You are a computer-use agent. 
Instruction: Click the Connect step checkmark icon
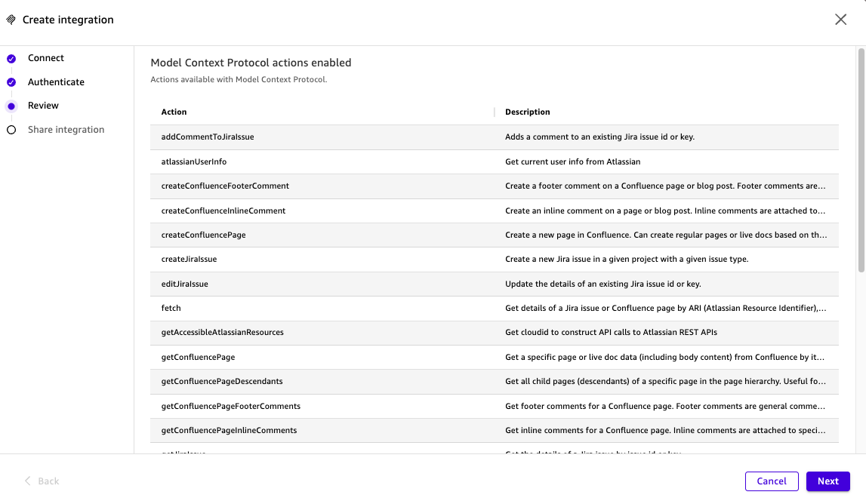pos(11,58)
